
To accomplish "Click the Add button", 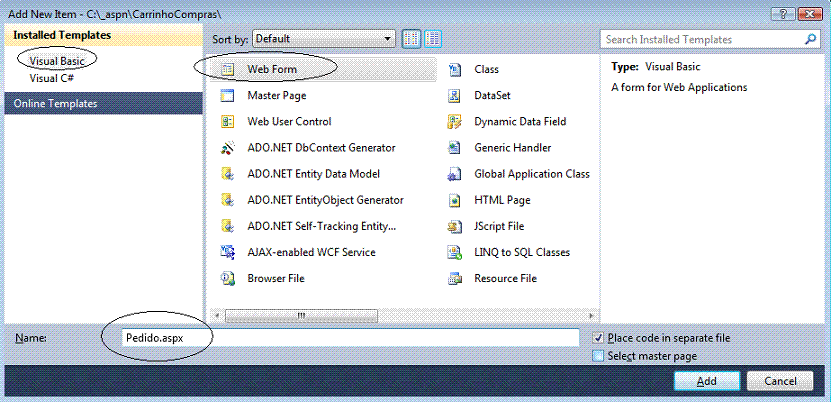I will [x=707, y=381].
